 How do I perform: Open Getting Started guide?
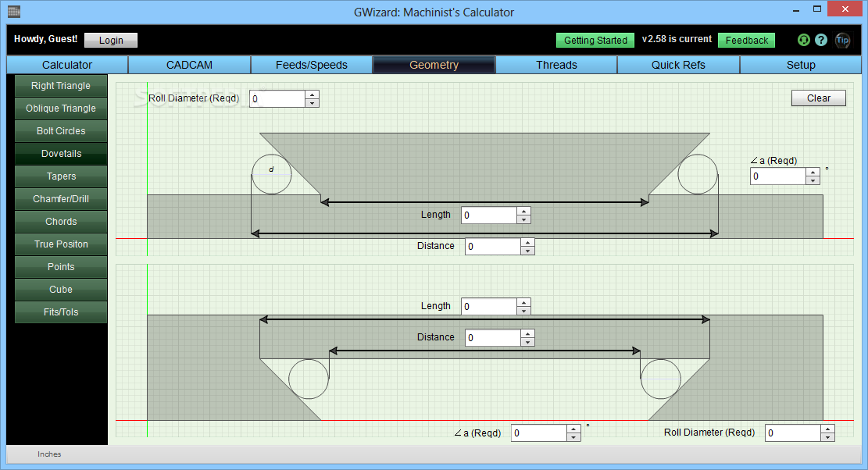(595, 40)
